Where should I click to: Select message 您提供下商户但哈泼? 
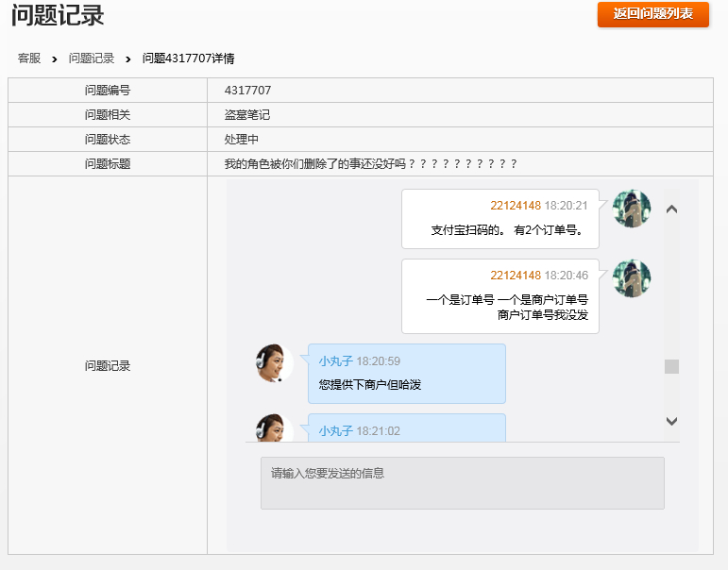tap(369, 384)
